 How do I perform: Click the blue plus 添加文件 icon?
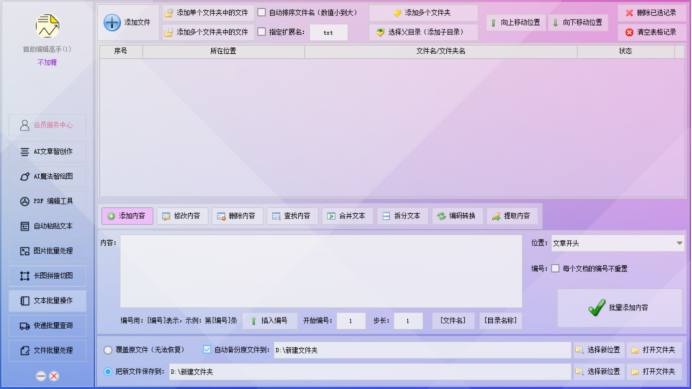click(x=112, y=23)
